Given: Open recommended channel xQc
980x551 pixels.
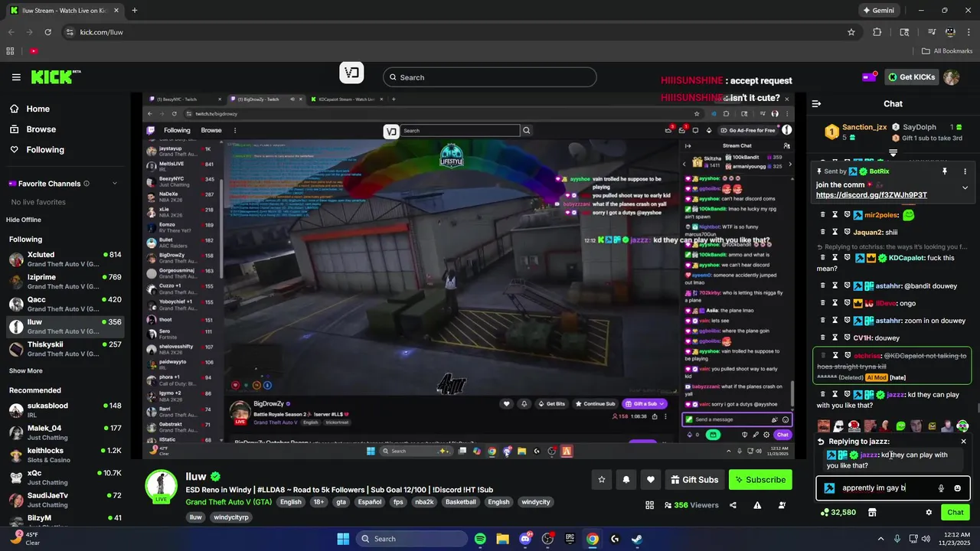Looking at the screenshot, I should tap(64, 478).
